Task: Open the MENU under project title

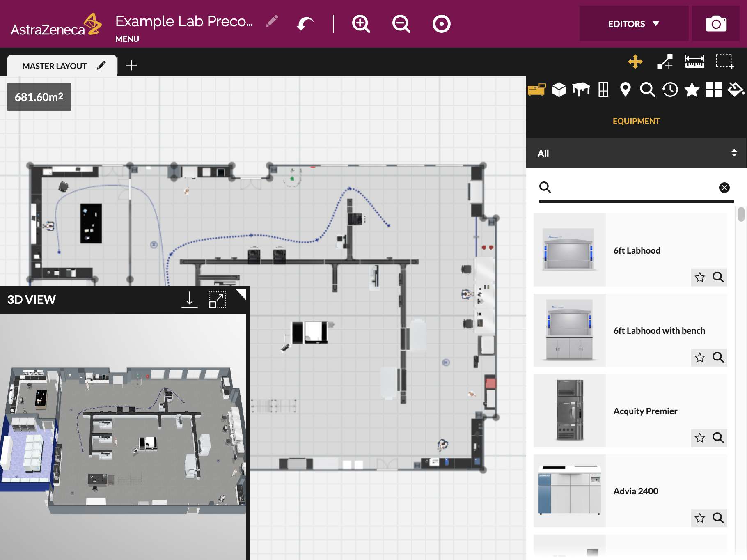Action: point(127,39)
